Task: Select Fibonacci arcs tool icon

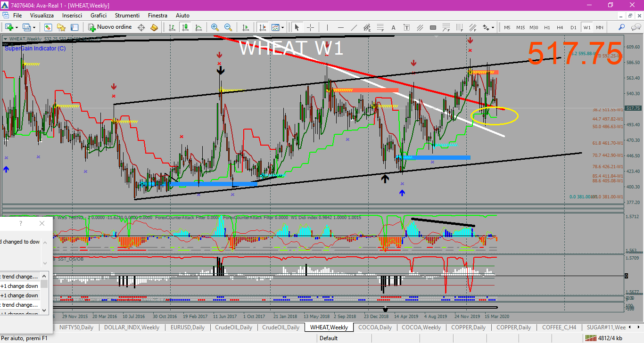Action: [446, 27]
